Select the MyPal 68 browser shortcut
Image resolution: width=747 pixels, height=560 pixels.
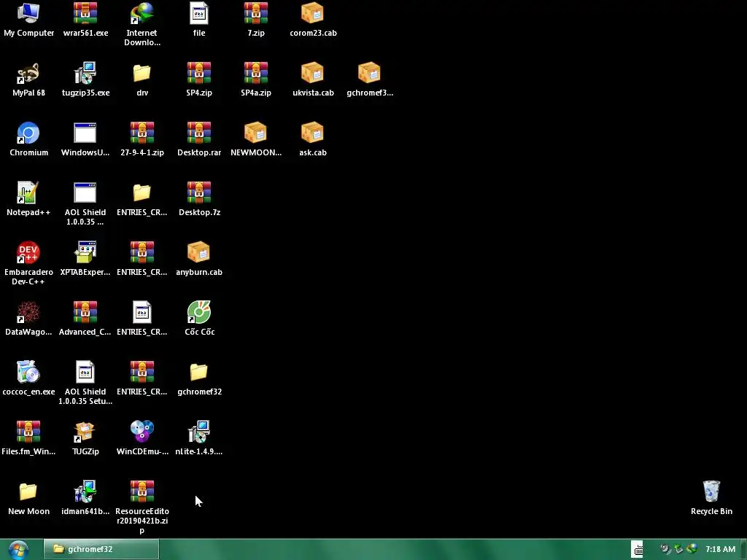pyautogui.click(x=28, y=74)
